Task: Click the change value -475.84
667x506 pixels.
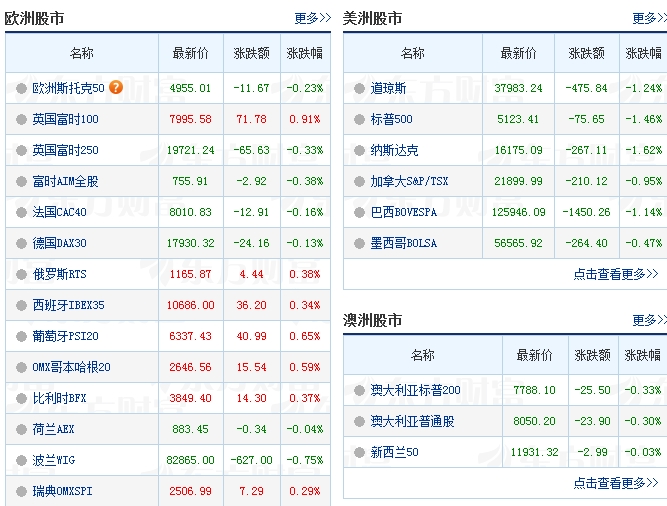Action: (x=587, y=88)
